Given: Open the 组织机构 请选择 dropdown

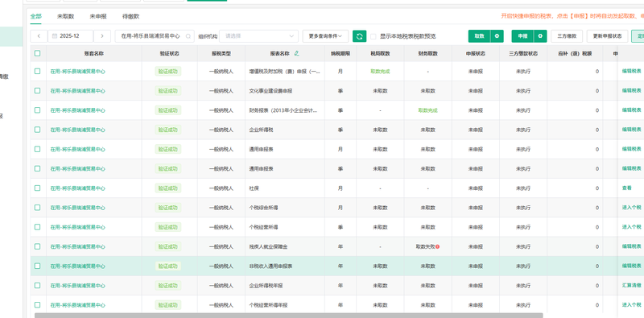Looking at the screenshot, I should coord(258,36).
